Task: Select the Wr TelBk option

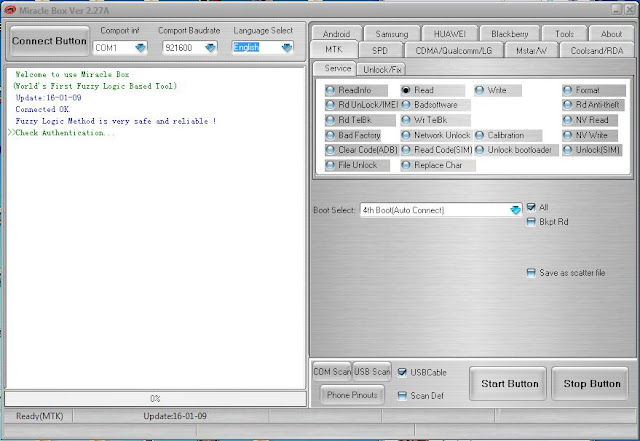Action: click(x=435, y=120)
